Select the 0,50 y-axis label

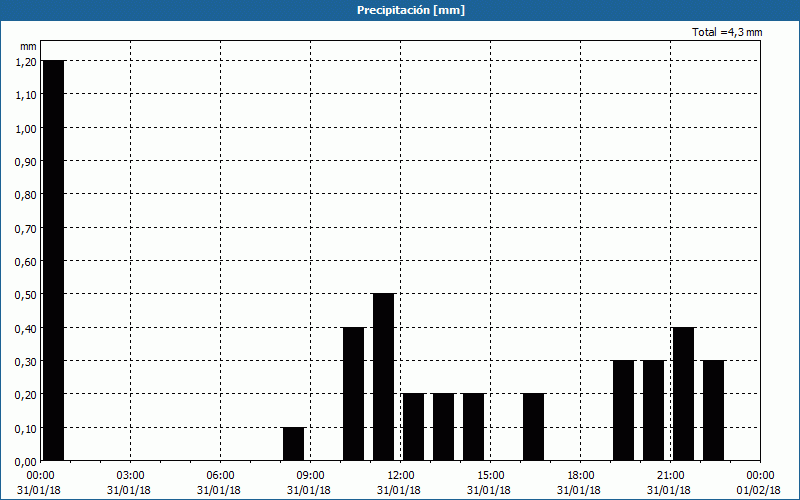(x=26, y=294)
